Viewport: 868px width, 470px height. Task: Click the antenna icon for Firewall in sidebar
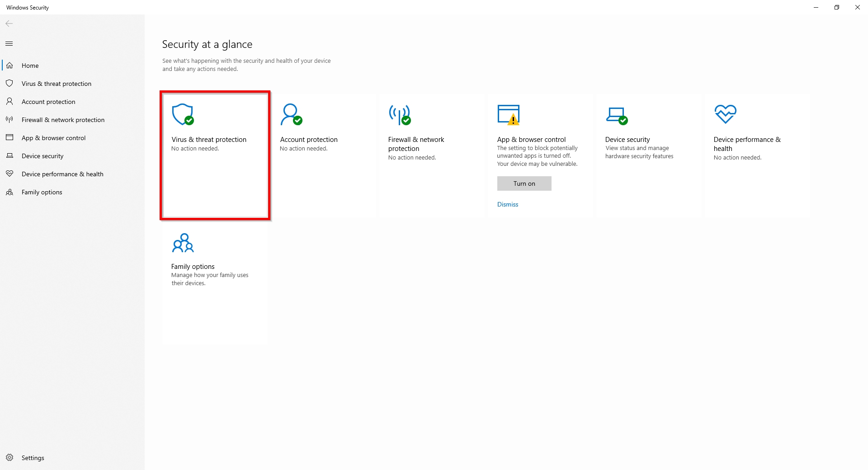9,120
